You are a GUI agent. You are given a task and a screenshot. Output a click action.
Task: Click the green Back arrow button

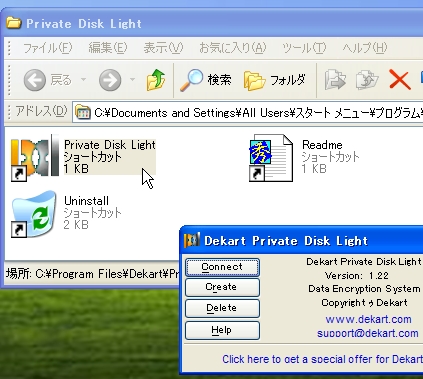[35, 80]
